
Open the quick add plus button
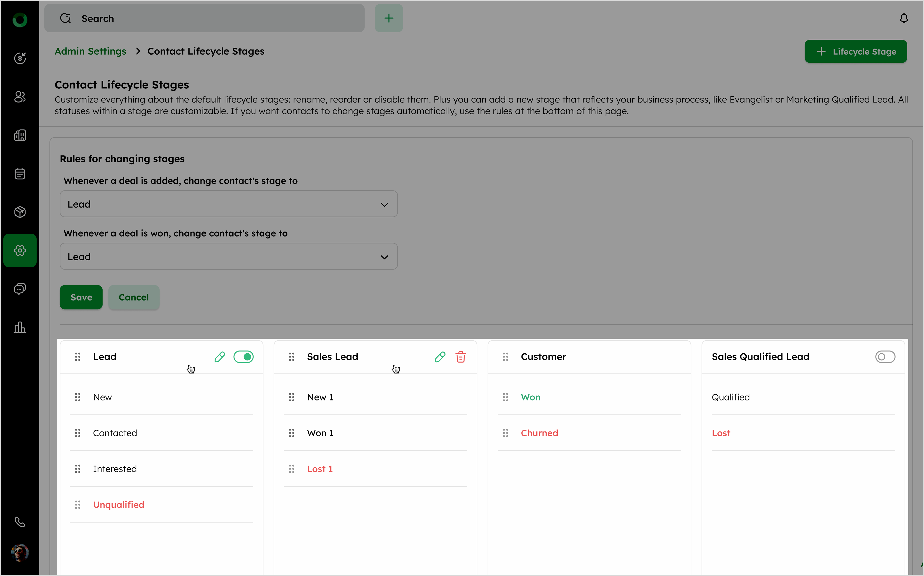[x=388, y=18]
